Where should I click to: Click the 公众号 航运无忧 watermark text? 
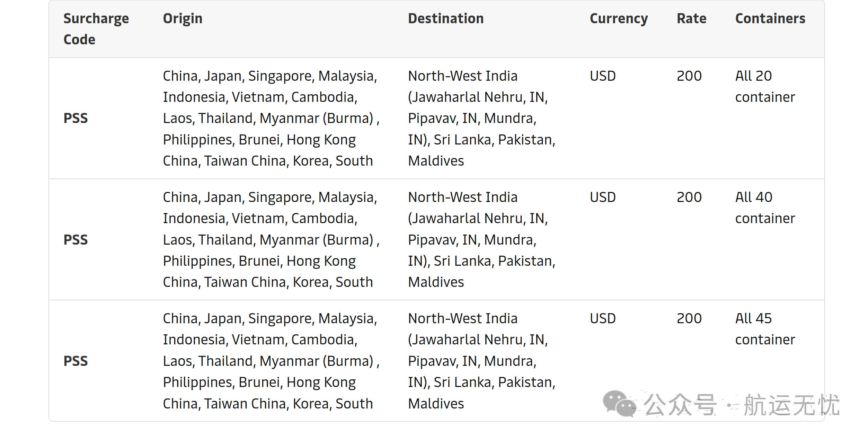(x=741, y=405)
